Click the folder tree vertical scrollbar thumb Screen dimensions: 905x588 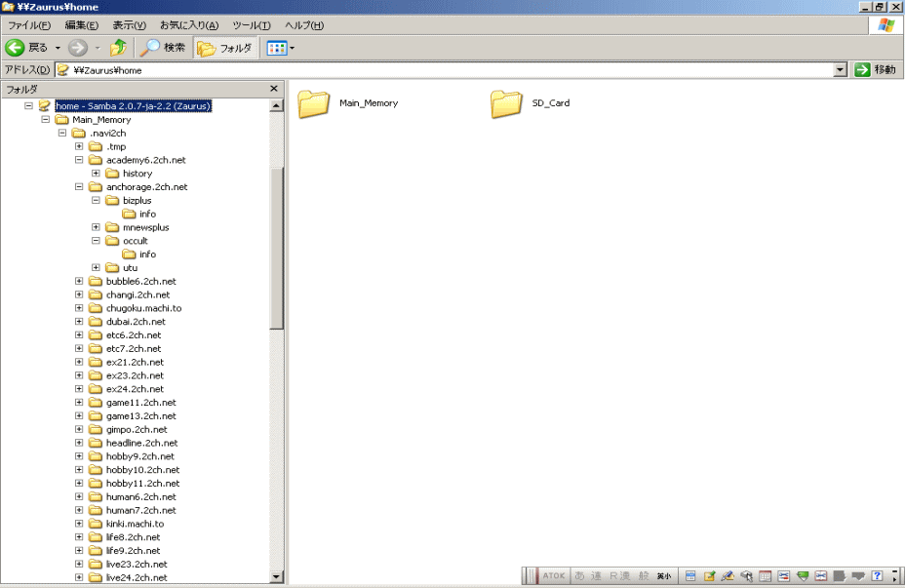pyautogui.click(x=276, y=248)
